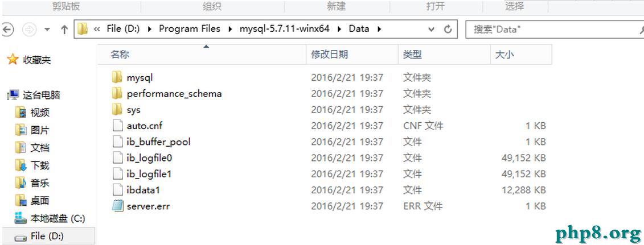
Task: Expand the Data breadcrumb arrow
Action: tap(379, 28)
